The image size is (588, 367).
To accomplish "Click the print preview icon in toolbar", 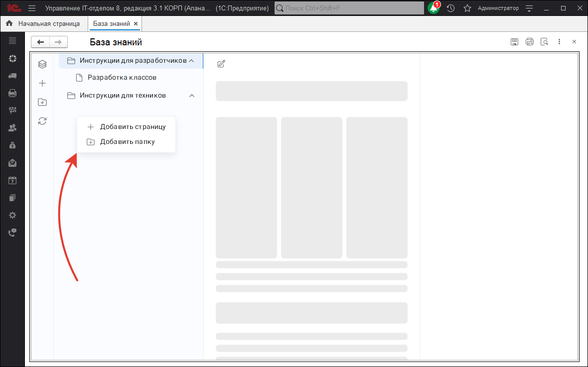I will point(544,42).
